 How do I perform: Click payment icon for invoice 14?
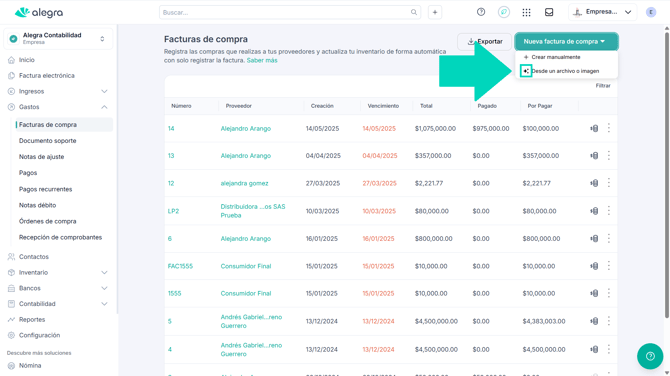tap(594, 128)
